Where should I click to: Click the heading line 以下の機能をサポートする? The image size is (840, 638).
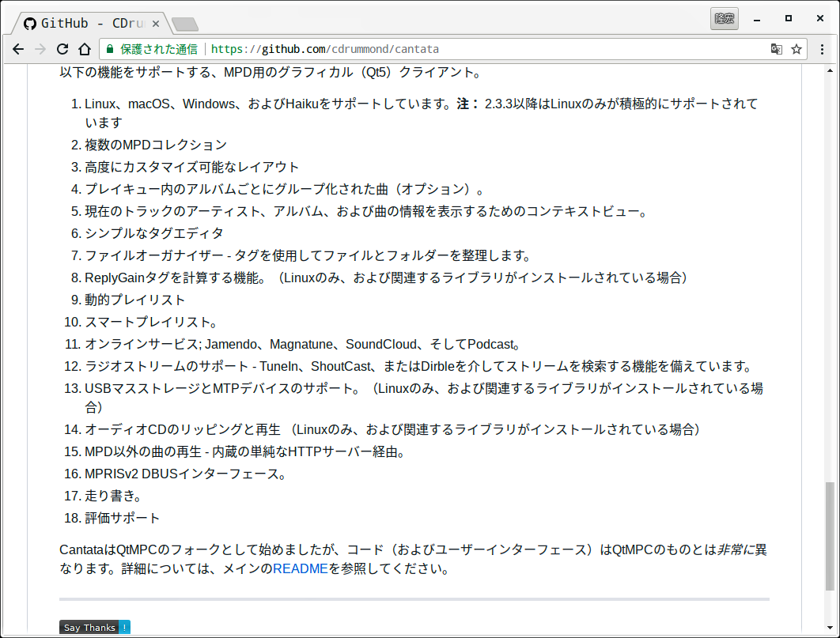271,72
